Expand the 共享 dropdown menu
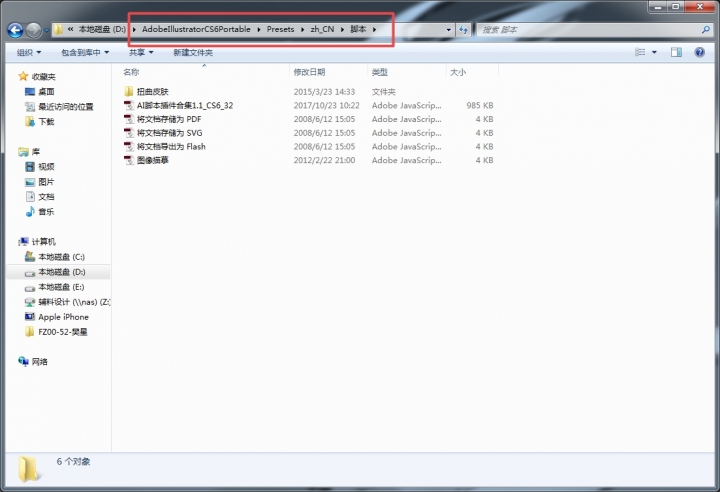The height and width of the screenshot is (492, 720). coord(140,52)
